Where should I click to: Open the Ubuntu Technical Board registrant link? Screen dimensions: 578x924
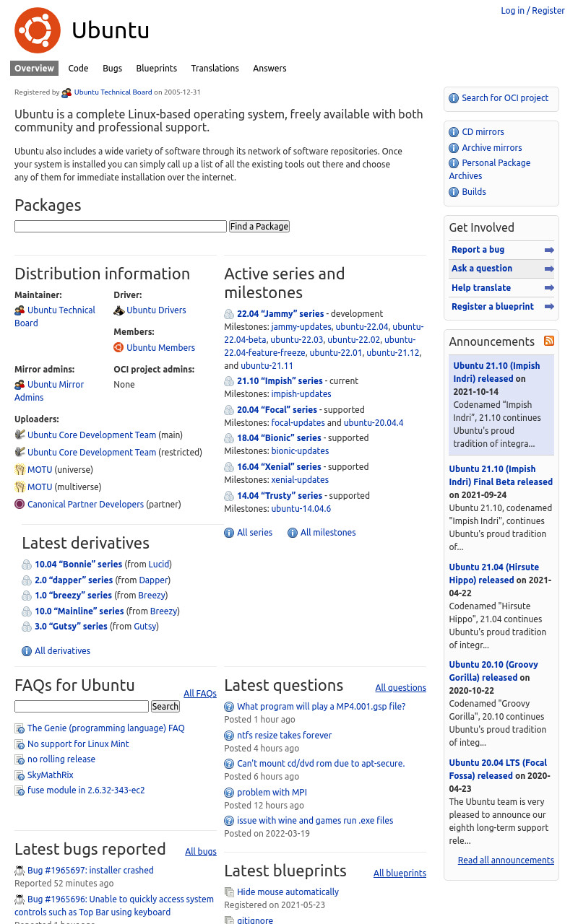pos(113,92)
